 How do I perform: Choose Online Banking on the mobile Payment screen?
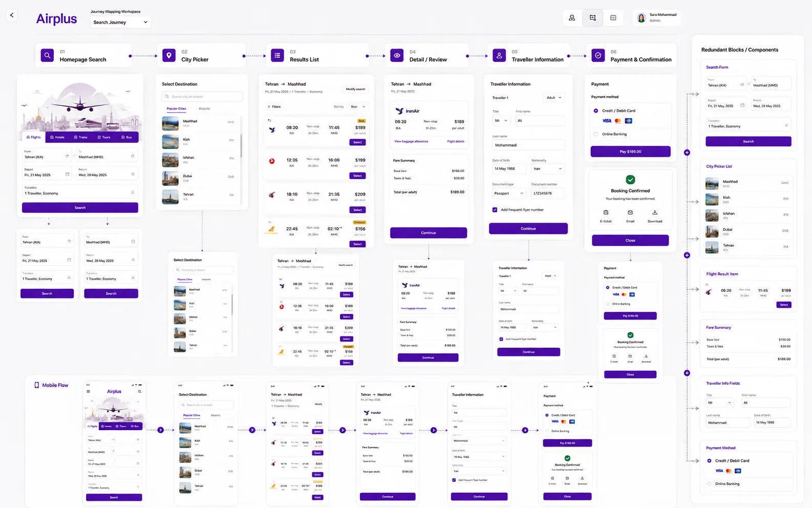coord(547,431)
